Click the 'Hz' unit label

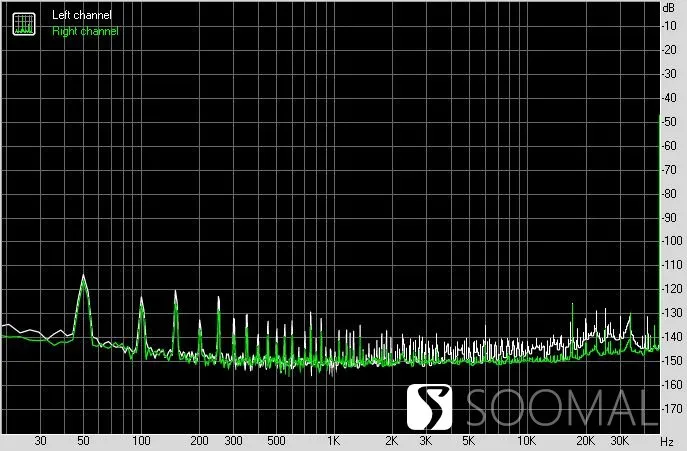tap(667, 441)
